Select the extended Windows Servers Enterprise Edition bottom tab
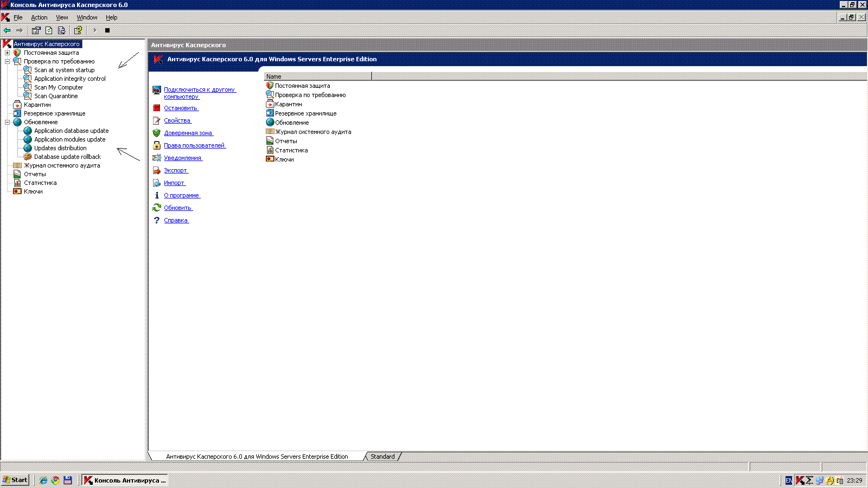868x488 pixels. tap(257, 457)
